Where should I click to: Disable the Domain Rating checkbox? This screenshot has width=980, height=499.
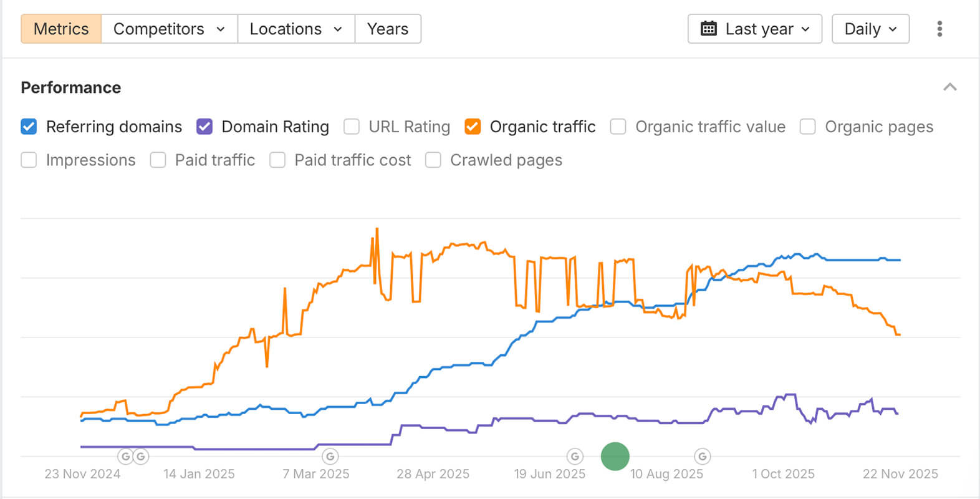[204, 127]
